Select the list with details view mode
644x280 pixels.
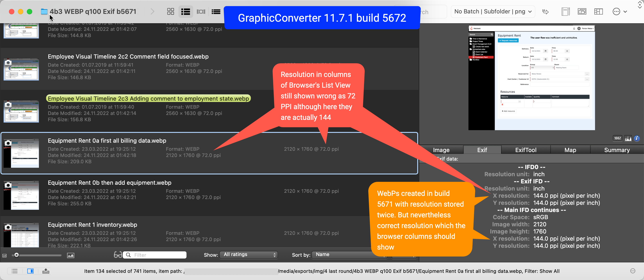point(186,11)
